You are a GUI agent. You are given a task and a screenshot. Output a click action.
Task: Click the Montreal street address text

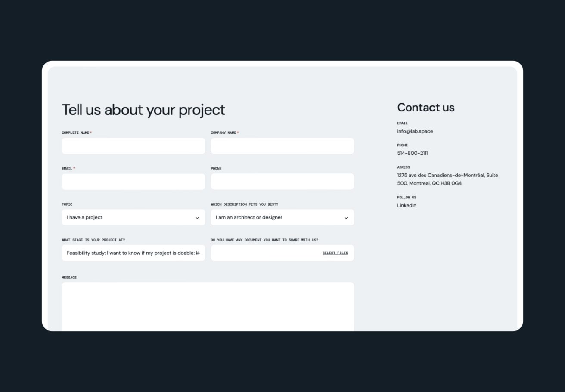[x=447, y=179]
